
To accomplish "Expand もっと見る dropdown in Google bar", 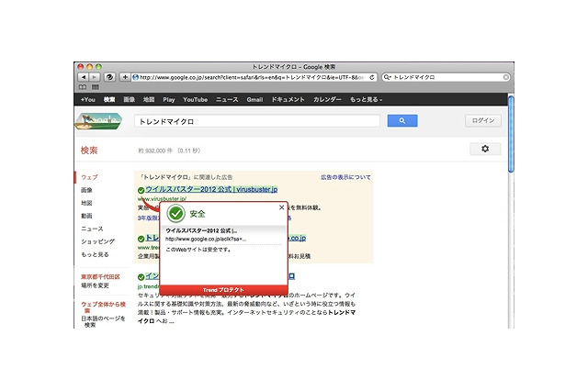I will (366, 100).
